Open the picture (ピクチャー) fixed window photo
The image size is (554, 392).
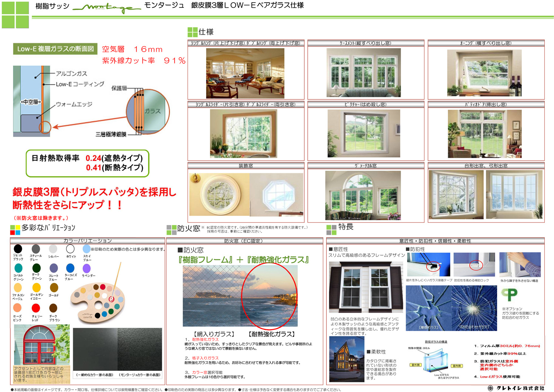(364, 133)
